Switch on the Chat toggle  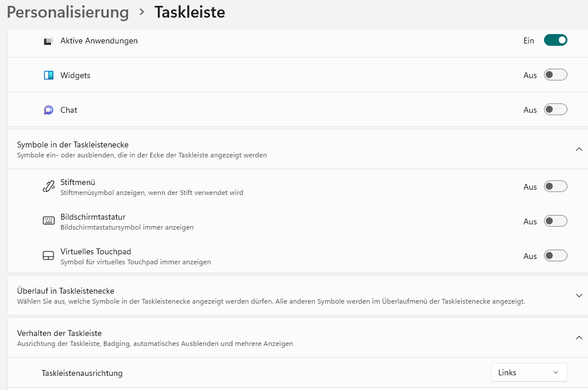[x=555, y=109]
